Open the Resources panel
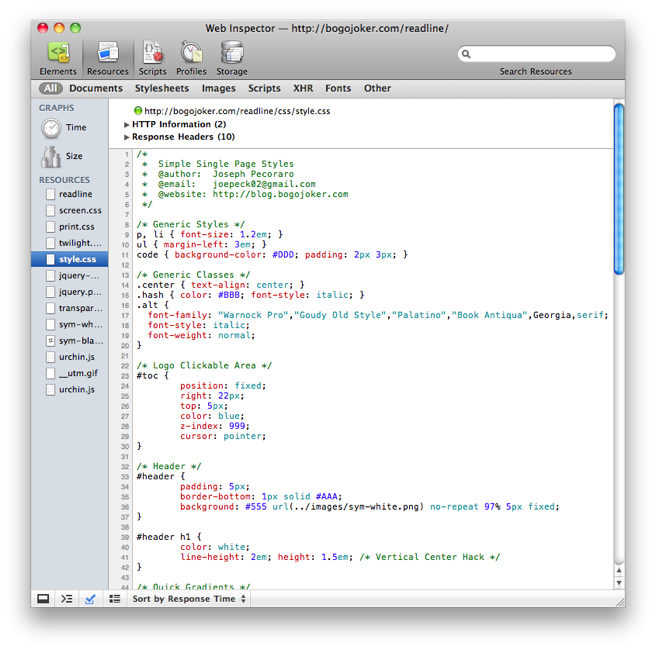This screenshot has height=650, width=656. 108,59
